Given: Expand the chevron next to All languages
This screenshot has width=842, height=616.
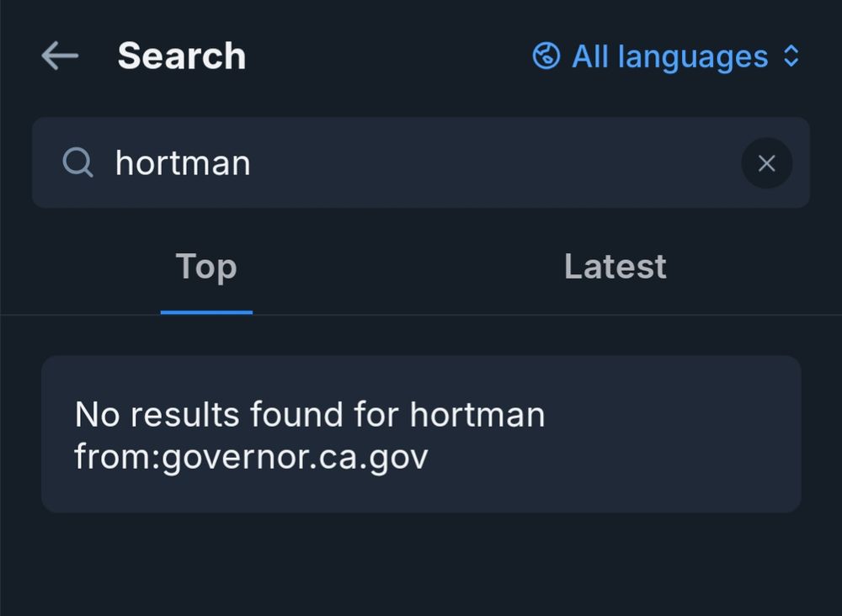Looking at the screenshot, I should pos(790,56).
